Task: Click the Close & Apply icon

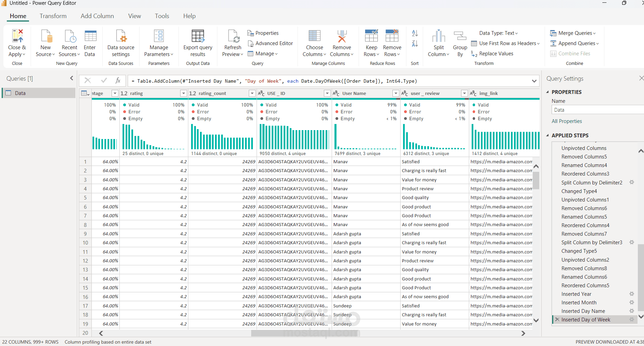Action: 17,36
